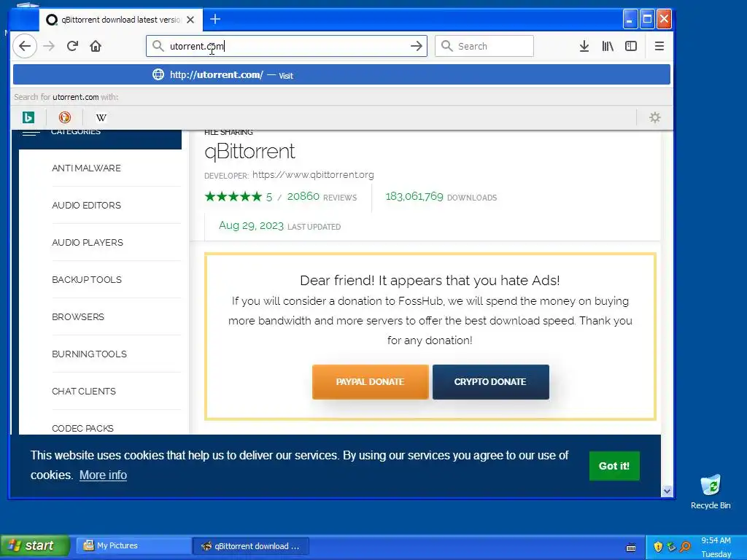Open the hamburger application menu

pos(659,46)
